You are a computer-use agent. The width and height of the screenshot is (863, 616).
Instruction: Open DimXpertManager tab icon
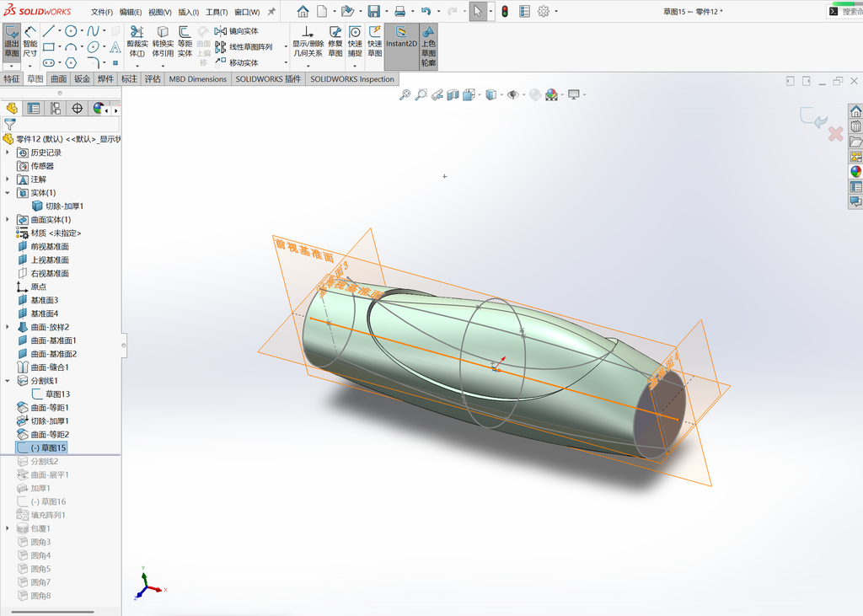point(77,109)
